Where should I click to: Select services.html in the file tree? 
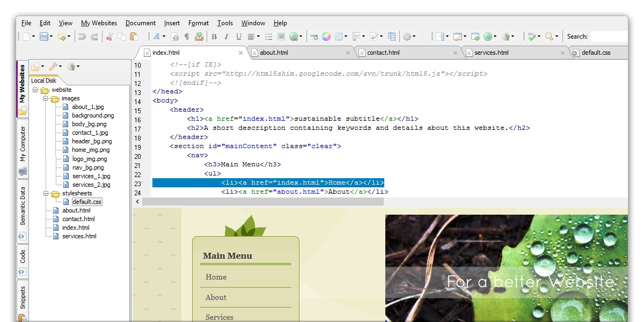[x=79, y=236]
